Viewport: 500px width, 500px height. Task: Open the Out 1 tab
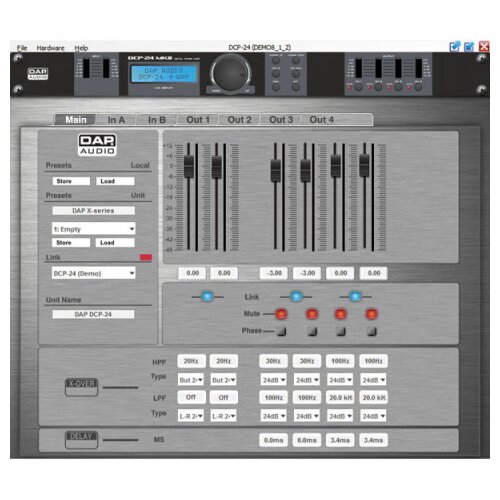point(198,120)
